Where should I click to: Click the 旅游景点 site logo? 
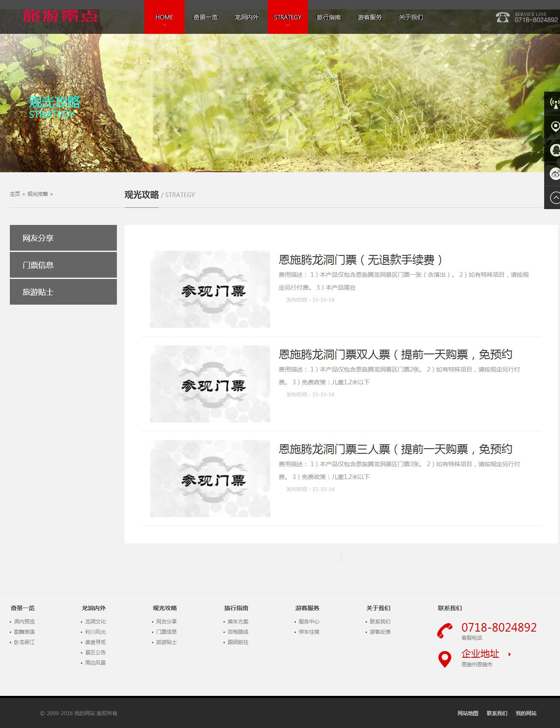60,16
